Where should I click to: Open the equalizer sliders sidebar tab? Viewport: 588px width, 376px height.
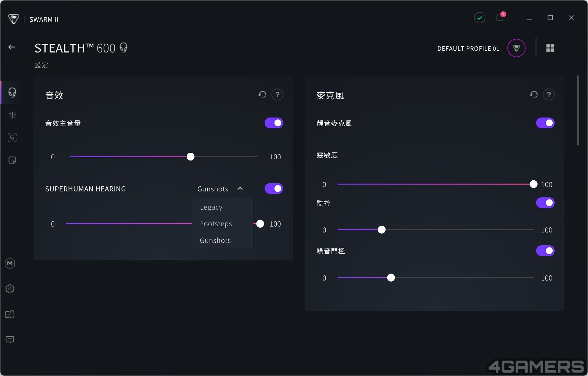coord(12,115)
